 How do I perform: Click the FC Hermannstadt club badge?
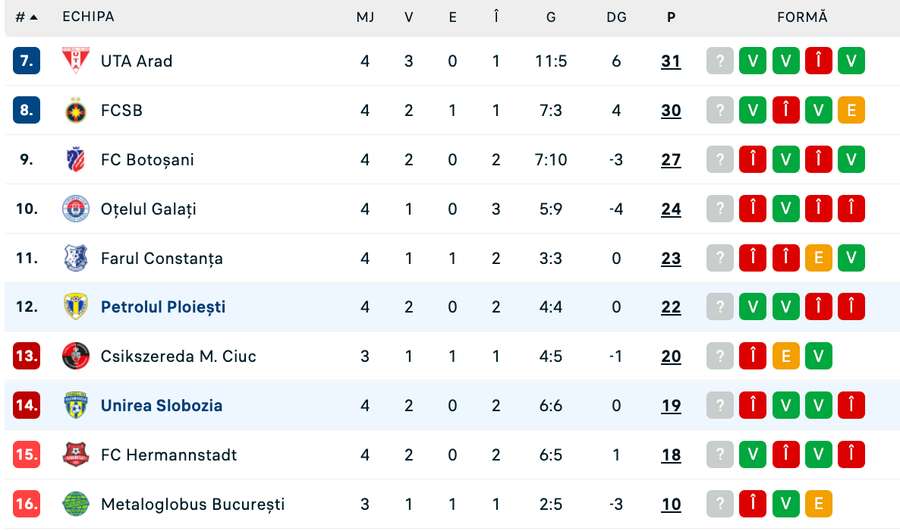click(x=75, y=455)
